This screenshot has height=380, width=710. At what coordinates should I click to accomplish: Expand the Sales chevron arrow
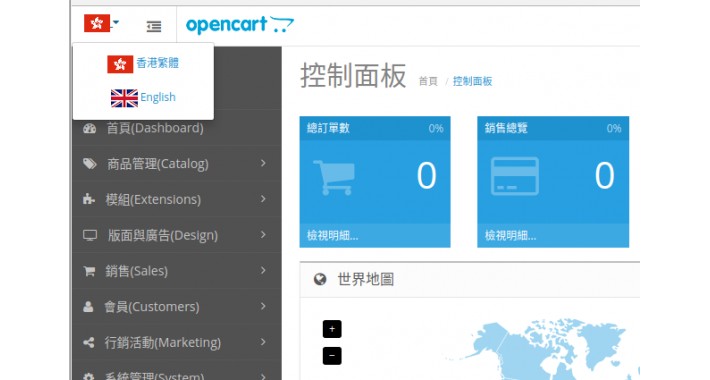click(x=263, y=270)
